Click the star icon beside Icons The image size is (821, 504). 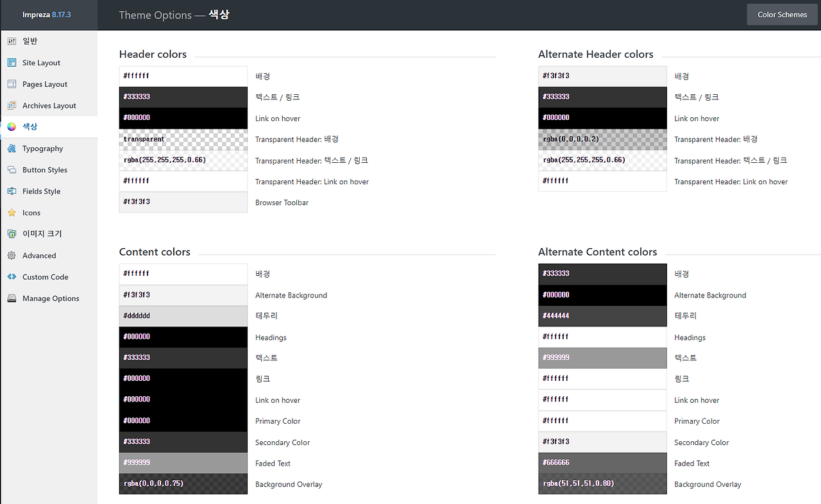point(12,213)
